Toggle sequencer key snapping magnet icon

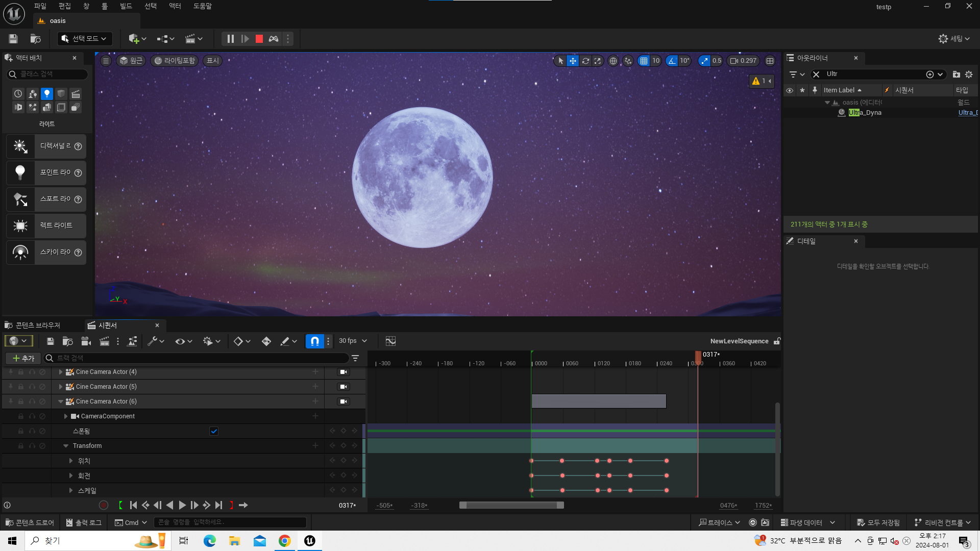[314, 341]
